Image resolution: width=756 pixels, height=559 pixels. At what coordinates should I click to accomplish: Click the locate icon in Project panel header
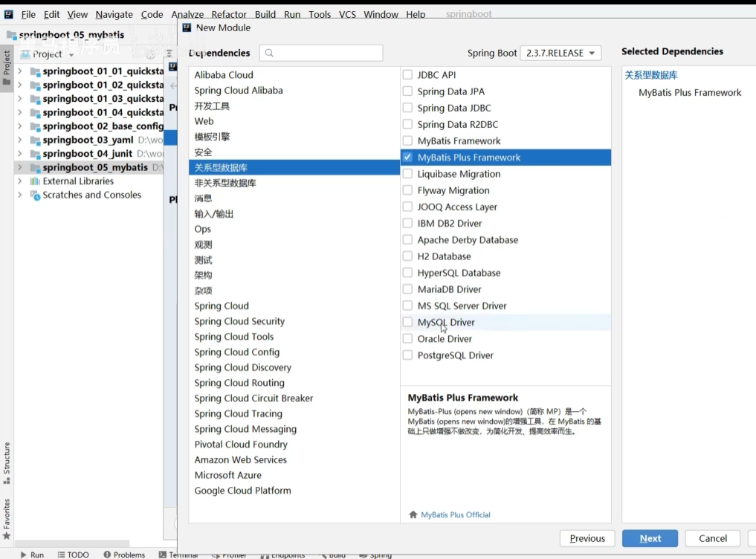[150, 54]
